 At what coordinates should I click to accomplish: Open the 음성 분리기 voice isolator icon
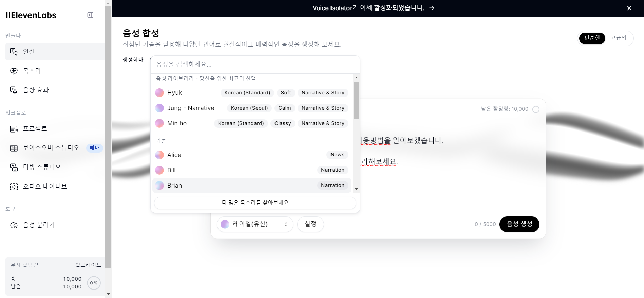[14, 225]
